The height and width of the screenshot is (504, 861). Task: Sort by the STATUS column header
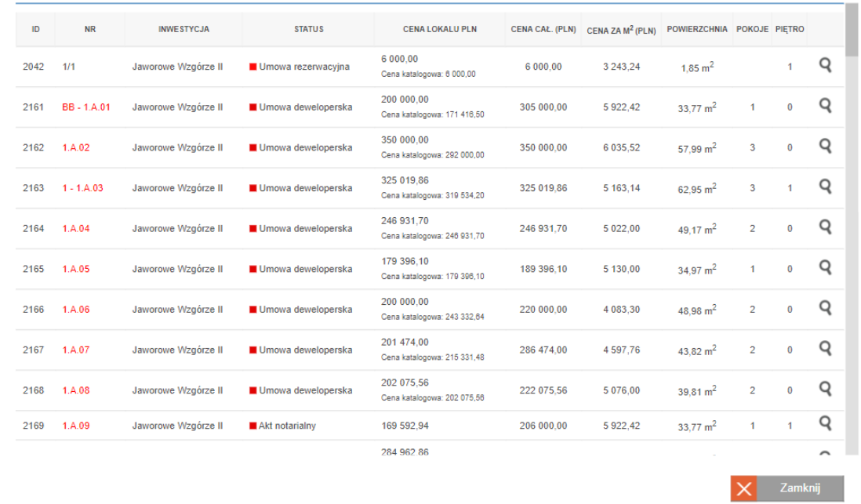(309, 29)
